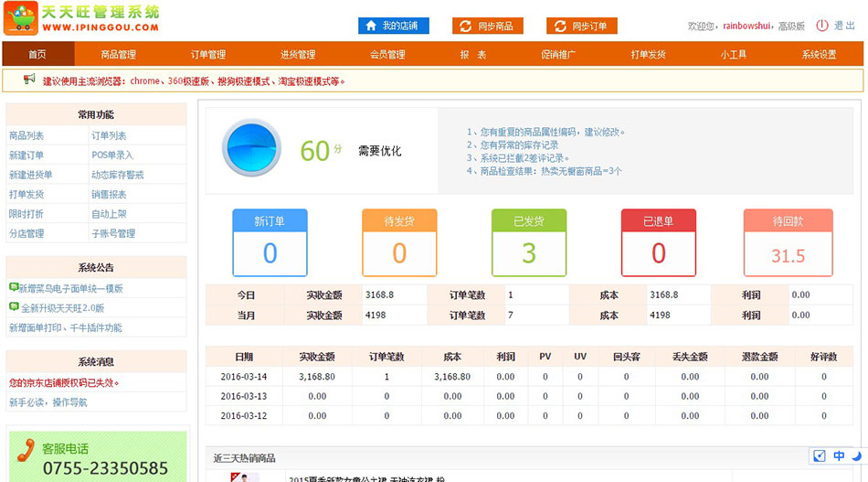
Task: Click the 天天旺 shopping cart logo
Action: pyautogui.click(x=20, y=18)
